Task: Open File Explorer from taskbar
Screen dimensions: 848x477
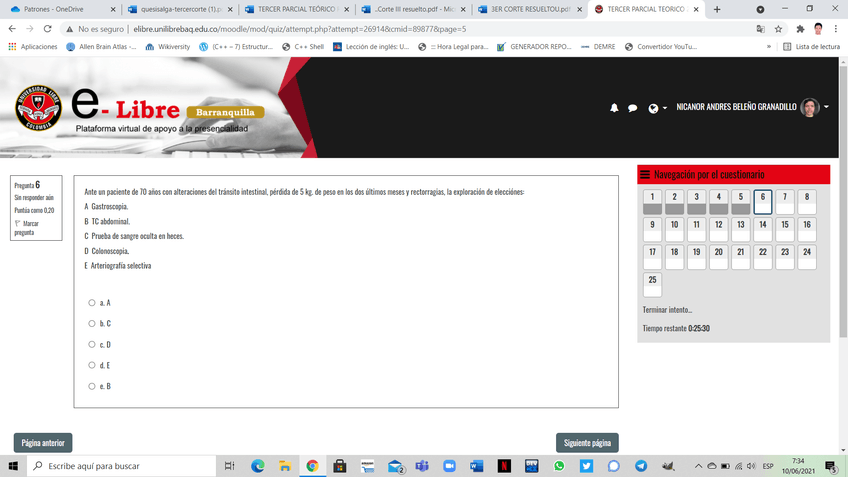Action: pyautogui.click(x=285, y=466)
